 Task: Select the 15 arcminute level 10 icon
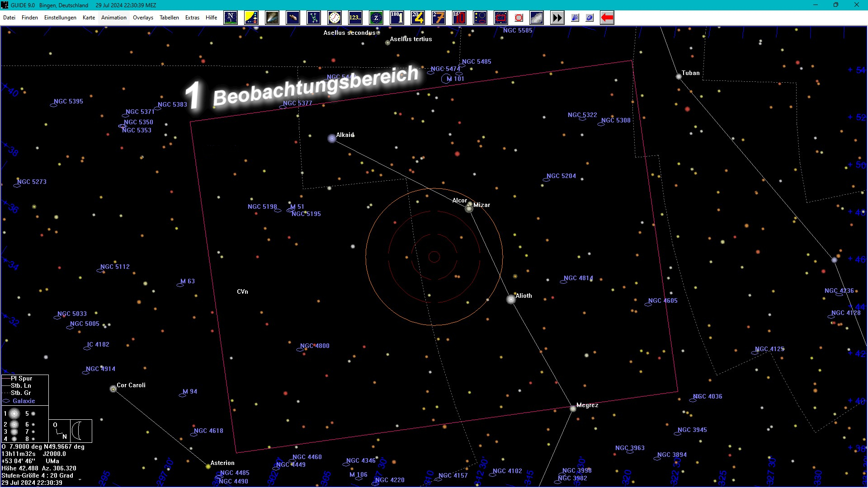459,18
